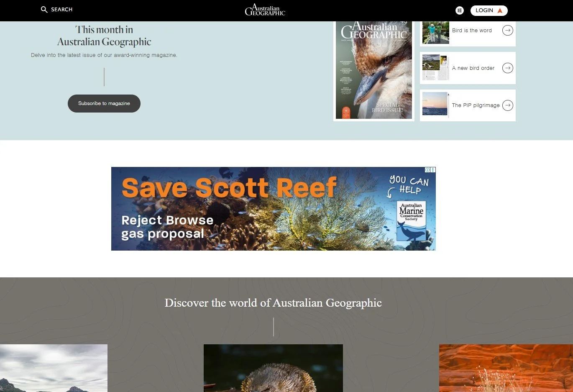
Task: Open the A new bird order thumbnail
Action: click(435, 67)
